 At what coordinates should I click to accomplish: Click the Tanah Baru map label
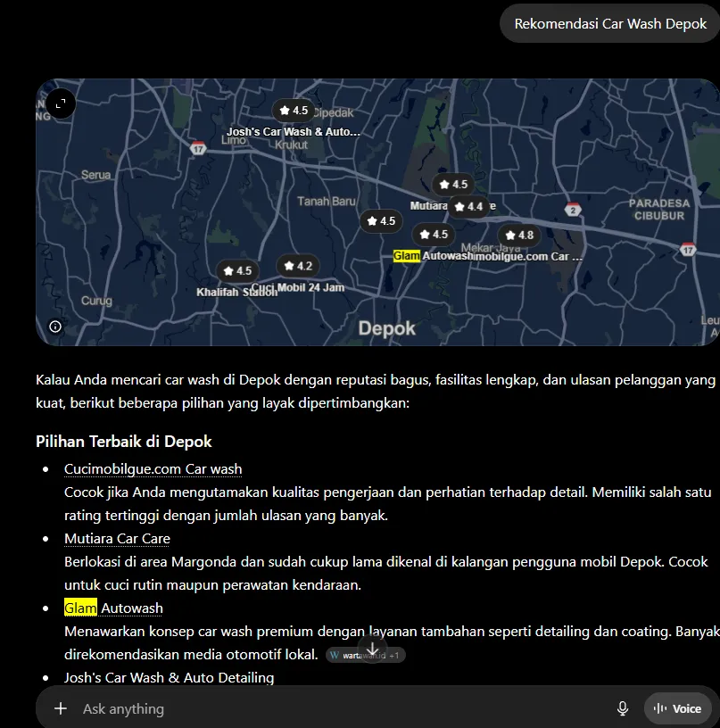pos(327,202)
